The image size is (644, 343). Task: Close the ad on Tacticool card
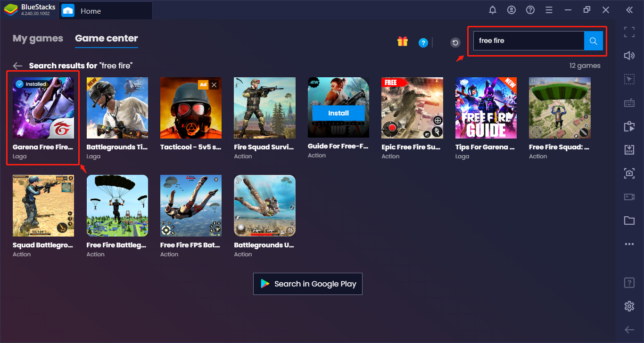[214, 85]
